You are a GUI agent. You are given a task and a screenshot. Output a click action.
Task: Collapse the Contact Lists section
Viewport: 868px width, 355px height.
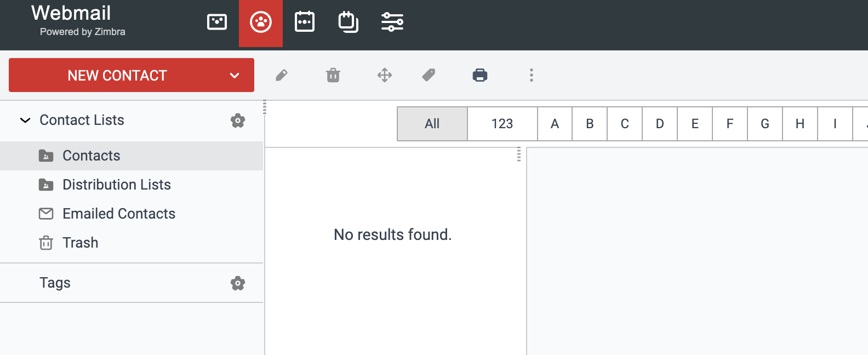point(25,120)
